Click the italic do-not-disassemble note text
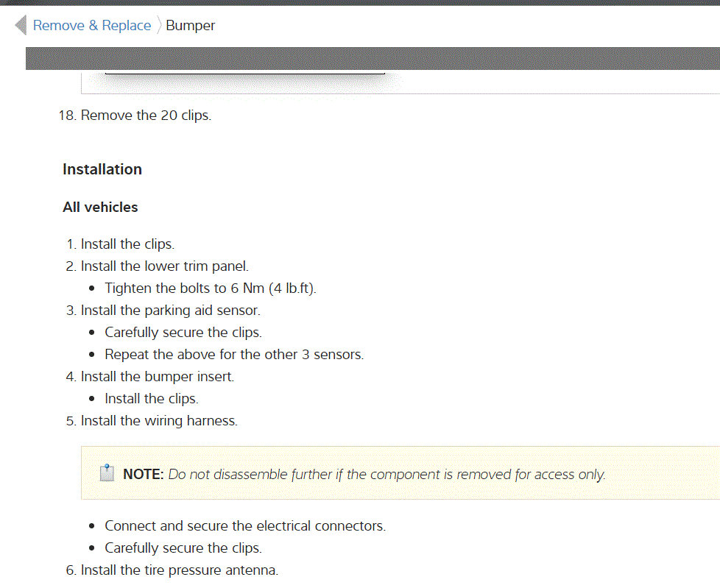Viewport: 720px width, 588px height. tap(387, 475)
